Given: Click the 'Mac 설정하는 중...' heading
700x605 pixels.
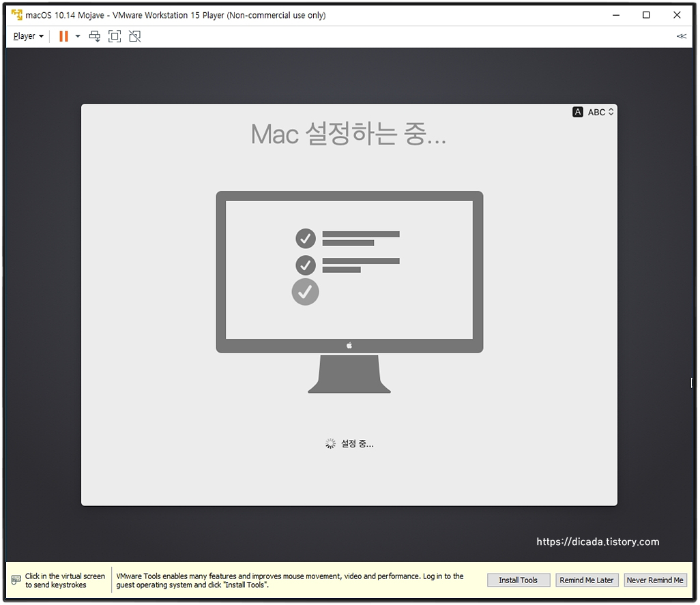Looking at the screenshot, I should tap(348, 134).
